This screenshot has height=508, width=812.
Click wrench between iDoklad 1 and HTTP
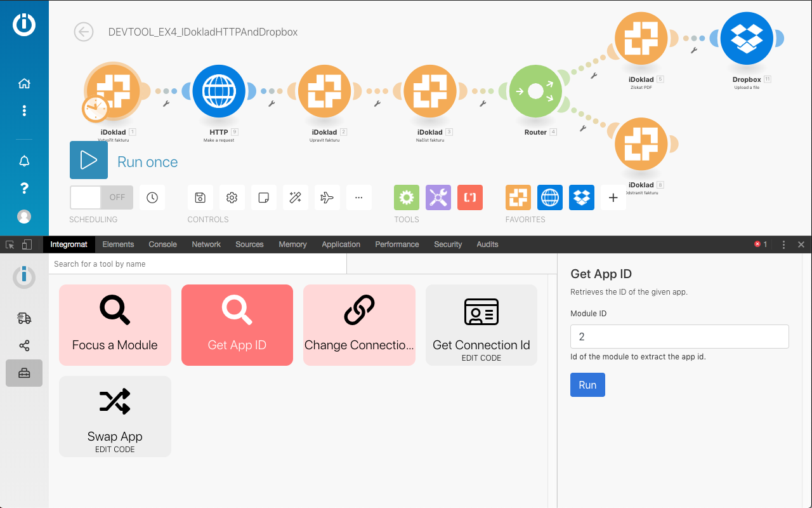[166, 103]
